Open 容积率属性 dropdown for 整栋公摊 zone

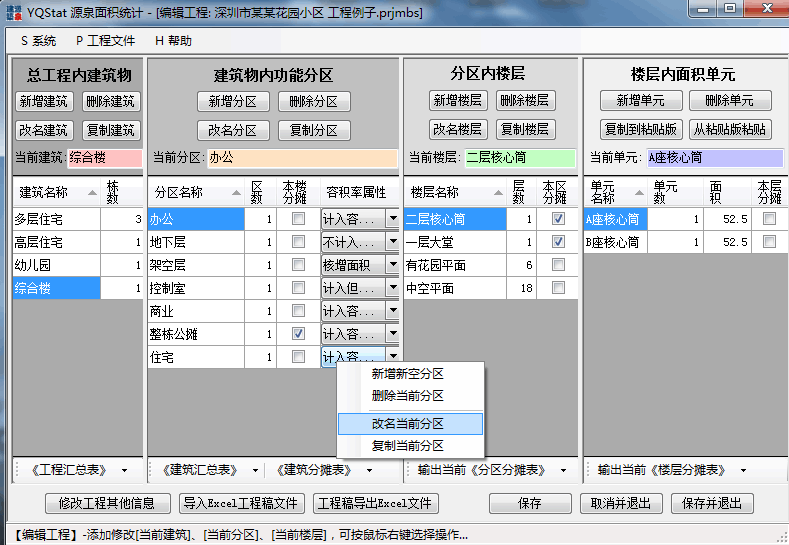[393, 333]
